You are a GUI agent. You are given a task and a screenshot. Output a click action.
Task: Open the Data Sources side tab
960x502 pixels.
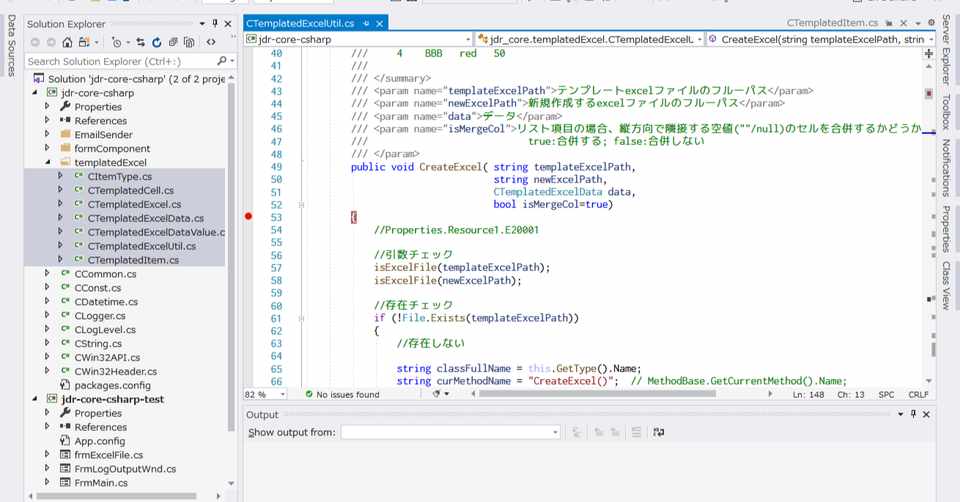pos(11,46)
